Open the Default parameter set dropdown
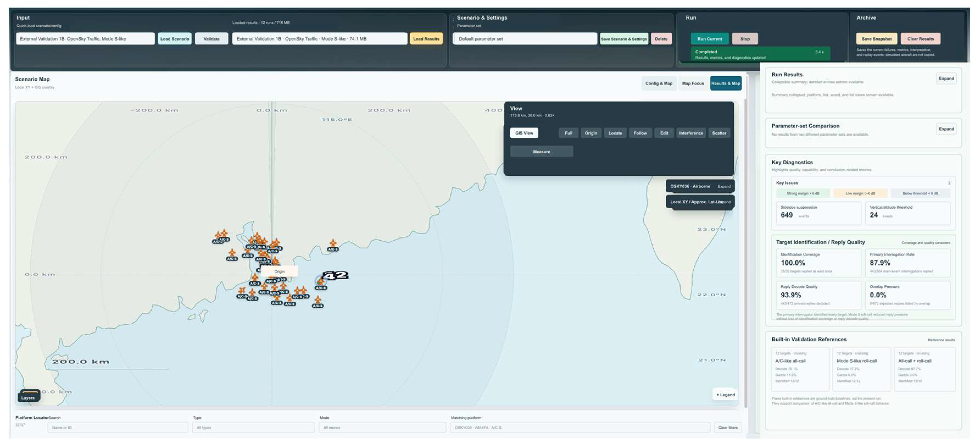Viewport: 980px width, 445px height. [x=525, y=39]
